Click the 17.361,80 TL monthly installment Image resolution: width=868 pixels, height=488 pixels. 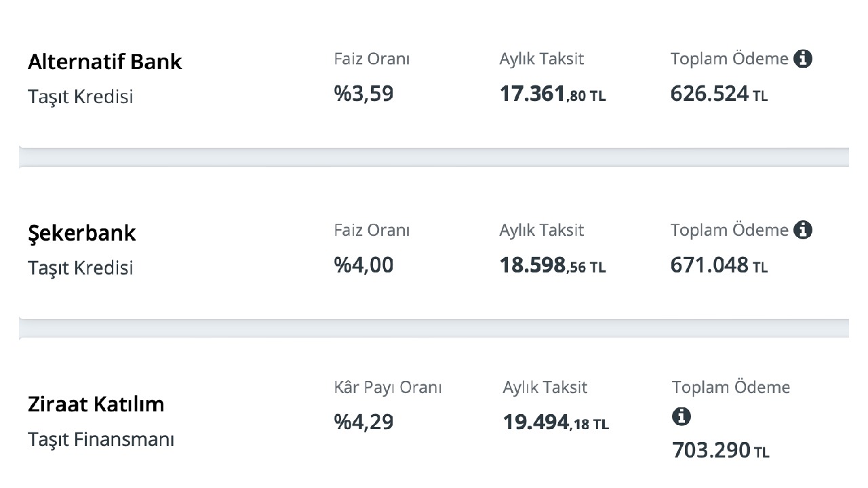pos(553,94)
